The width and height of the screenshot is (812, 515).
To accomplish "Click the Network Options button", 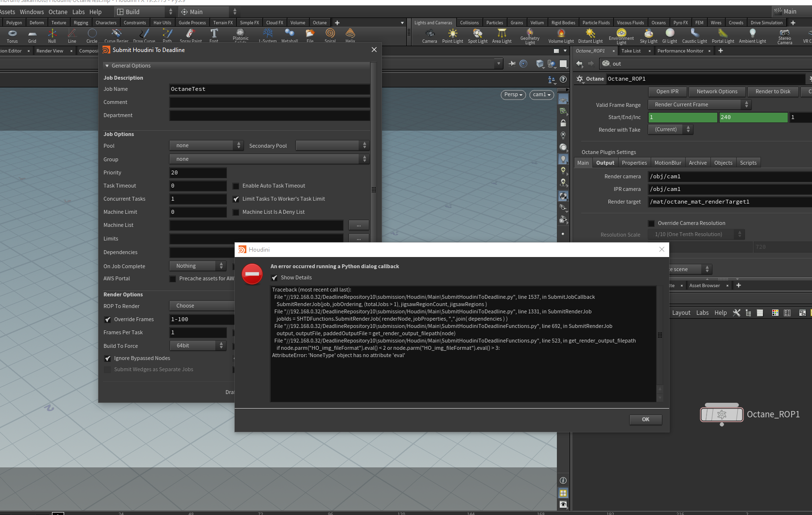I will (x=717, y=91).
